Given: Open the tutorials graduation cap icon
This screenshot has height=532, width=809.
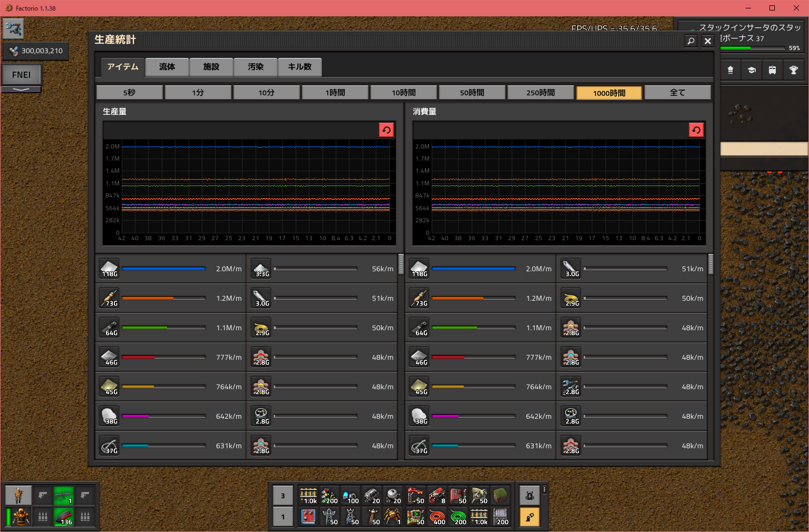Looking at the screenshot, I should tap(752, 70).
